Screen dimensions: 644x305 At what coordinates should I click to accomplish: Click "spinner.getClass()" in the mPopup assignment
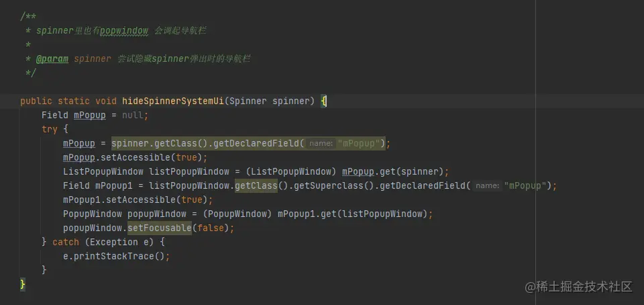160,144
